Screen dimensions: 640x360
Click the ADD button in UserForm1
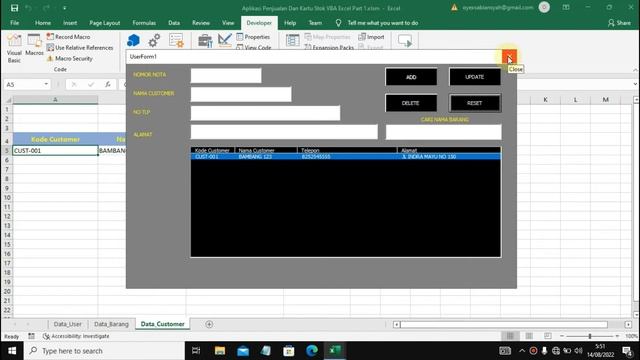click(x=411, y=77)
